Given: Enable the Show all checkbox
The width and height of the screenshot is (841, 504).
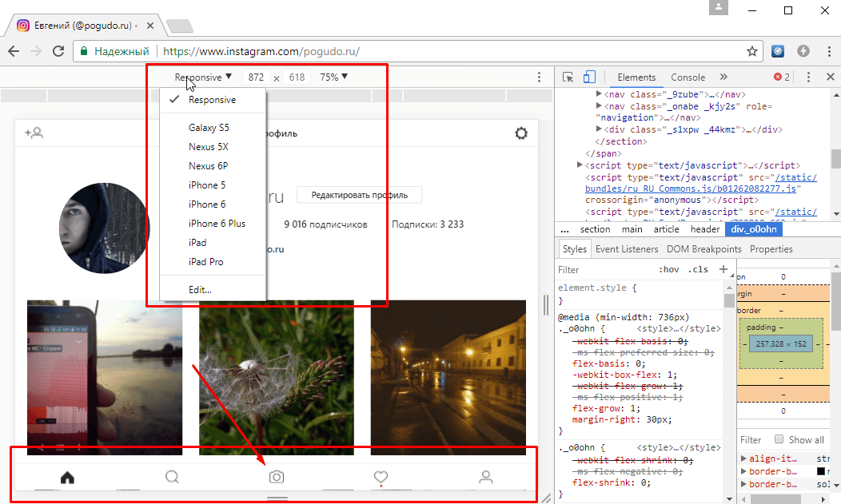Looking at the screenshot, I should tap(779, 439).
